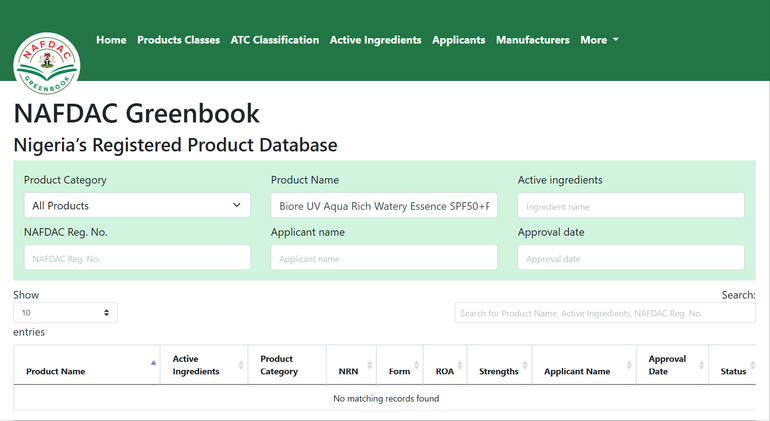Sort by Product Category column
Screen dimensions: 770x421
point(287,365)
